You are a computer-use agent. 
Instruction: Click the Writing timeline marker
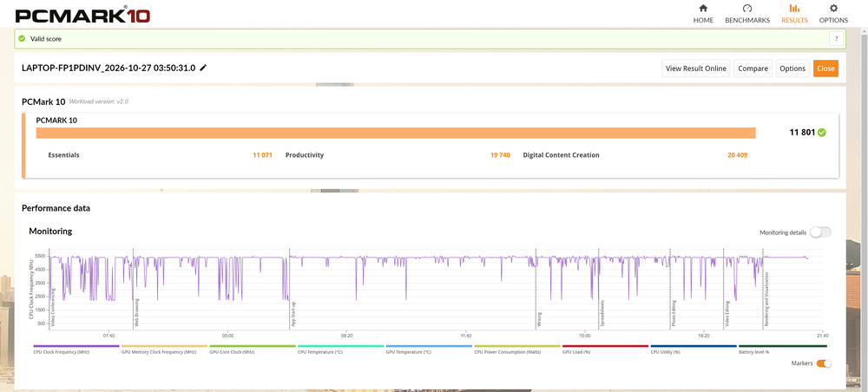[540, 319]
